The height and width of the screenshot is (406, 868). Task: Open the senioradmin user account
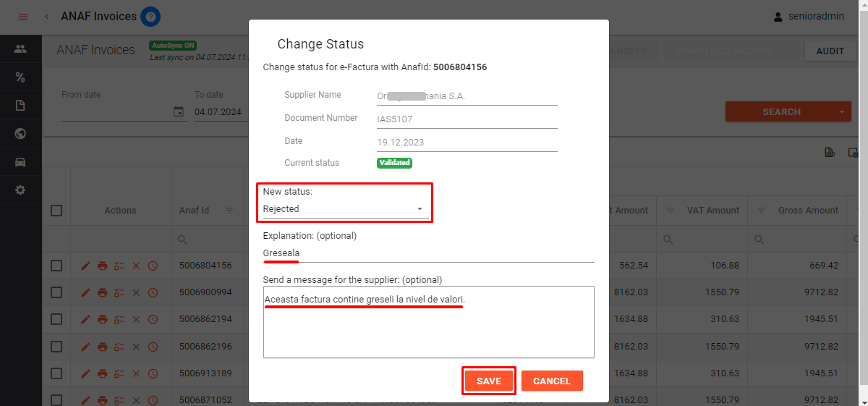point(809,17)
